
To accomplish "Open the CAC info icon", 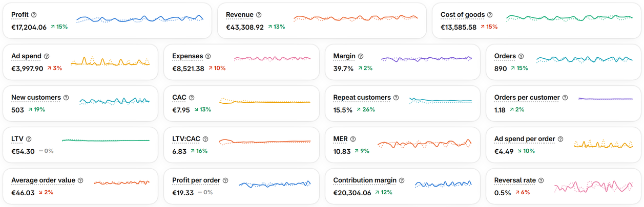I will point(192,98).
